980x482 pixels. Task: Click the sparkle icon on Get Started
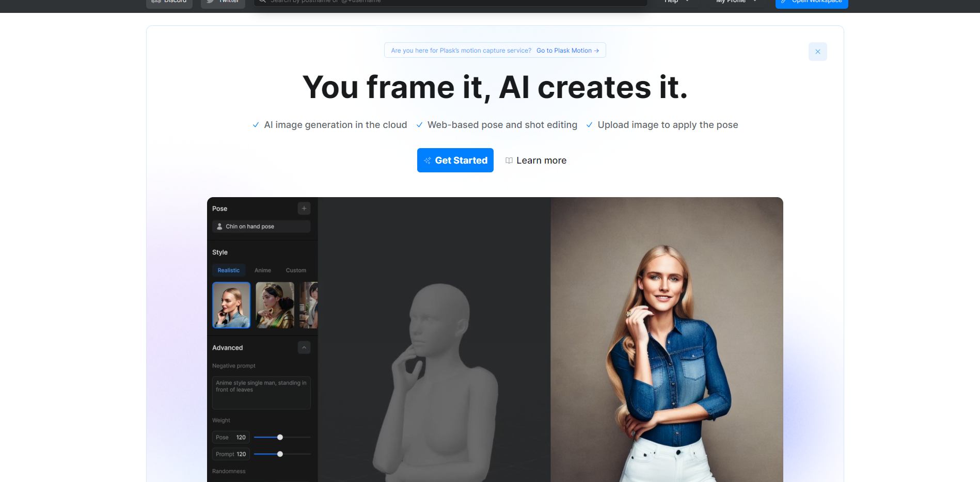pos(428,160)
